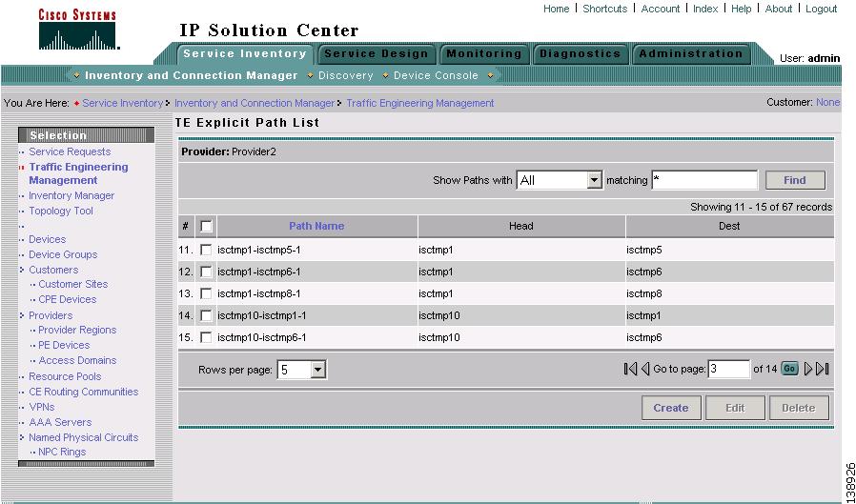Open Inventory Manager in sidebar

pyautogui.click(x=71, y=195)
